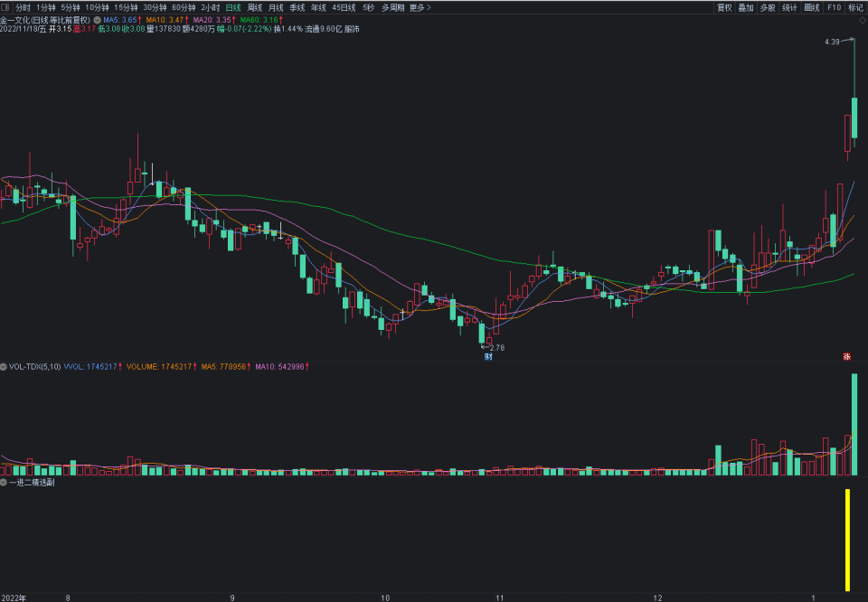Open the 一进二精选副 indicator dropdown arrow
Viewport: 868px width, 602px height.
click(x=4, y=483)
